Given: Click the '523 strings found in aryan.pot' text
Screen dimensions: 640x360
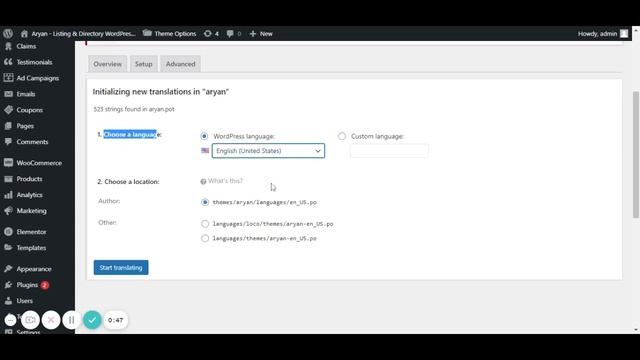Looking at the screenshot, I should click(x=134, y=109).
